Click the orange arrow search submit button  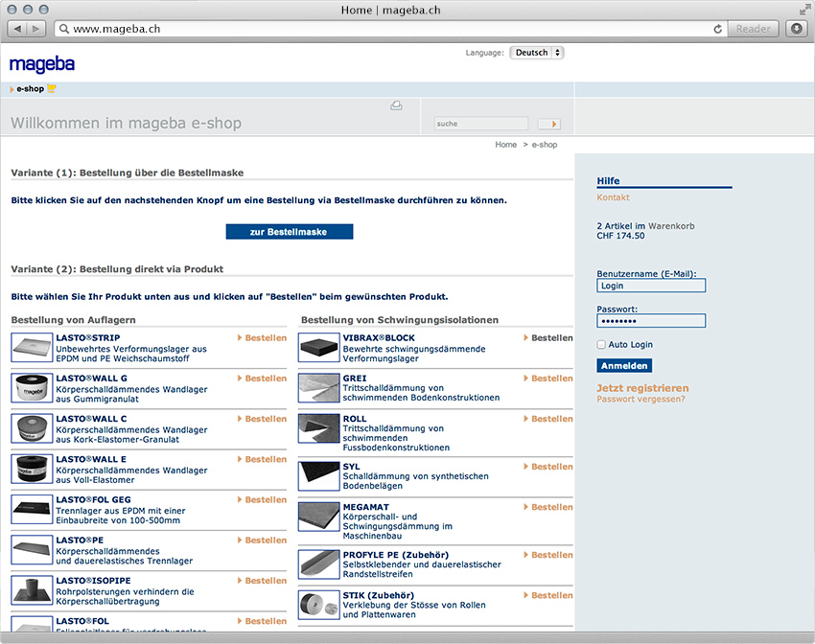pyautogui.click(x=549, y=124)
